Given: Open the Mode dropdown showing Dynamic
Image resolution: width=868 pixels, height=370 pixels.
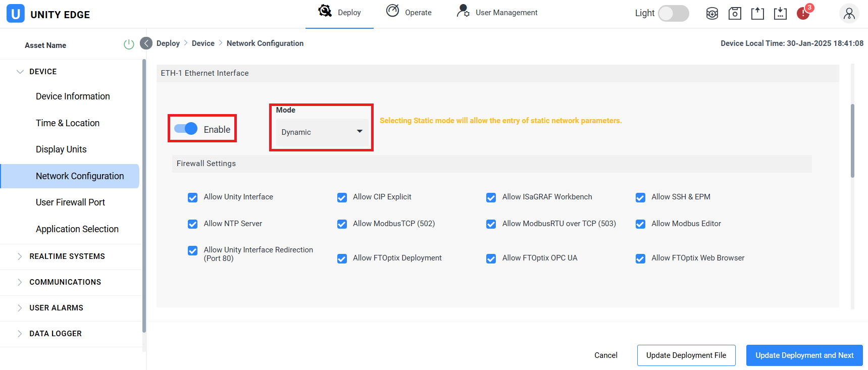Looking at the screenshot, I should pyautogui.click(x=322, y=132).
